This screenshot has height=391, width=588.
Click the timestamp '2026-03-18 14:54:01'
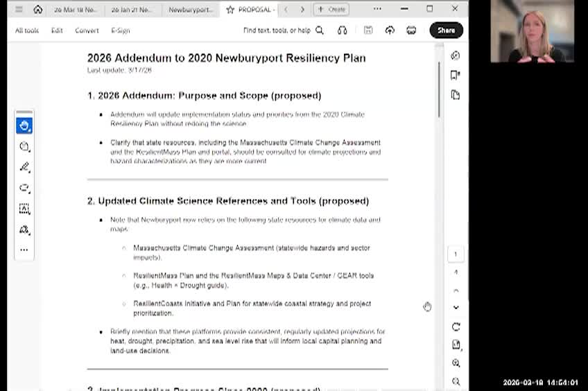click(540, 383)
